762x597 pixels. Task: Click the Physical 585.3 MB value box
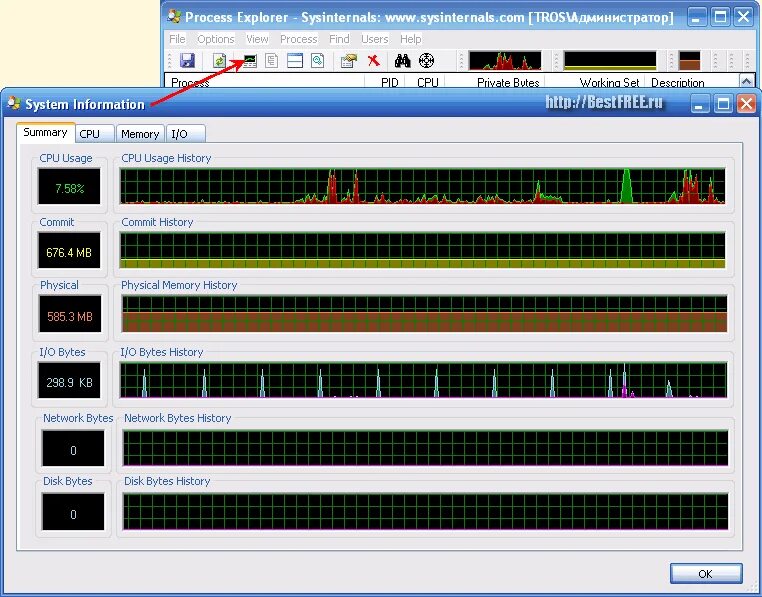(x=70, y=315)
